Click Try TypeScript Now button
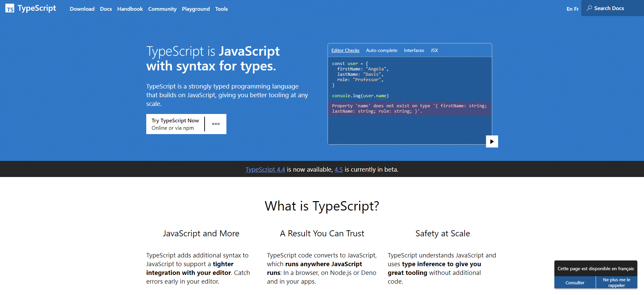The image size is (644, 295). click(175, 124)
